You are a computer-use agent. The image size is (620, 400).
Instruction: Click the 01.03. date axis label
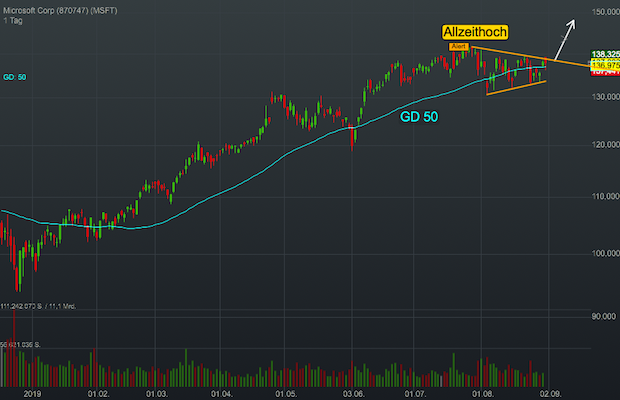157,394
